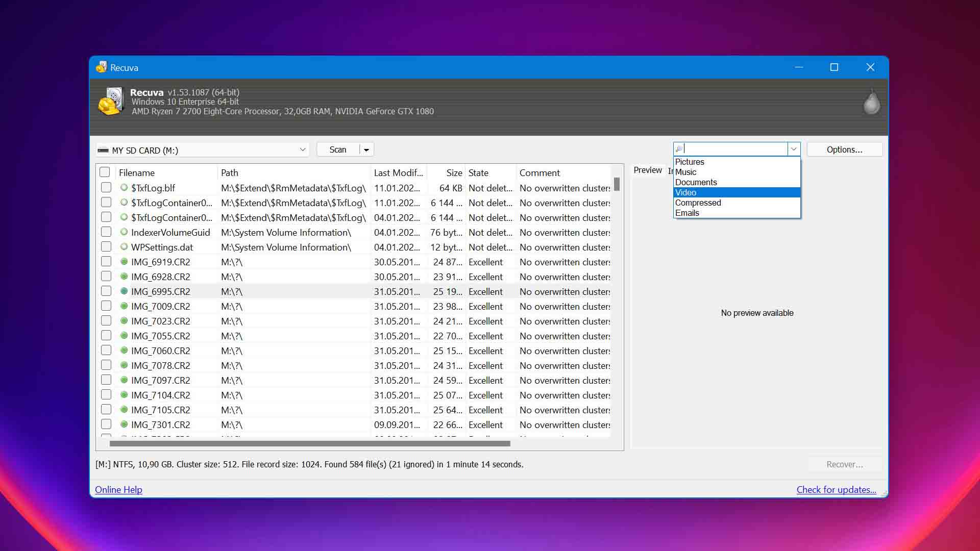Viewport: 980px width, 551px height.
Task: Click the vertical scrollbar thumb of file list
Action: pos(617,184)
